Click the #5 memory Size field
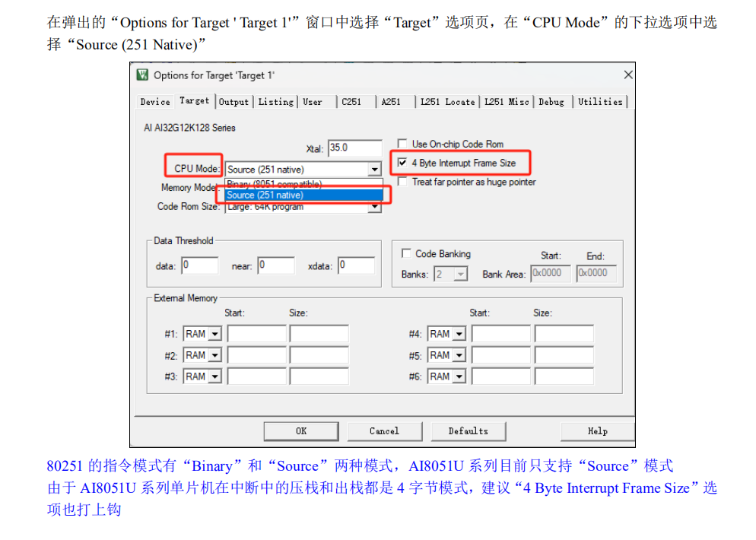756x540 pixels. [564, 355]
